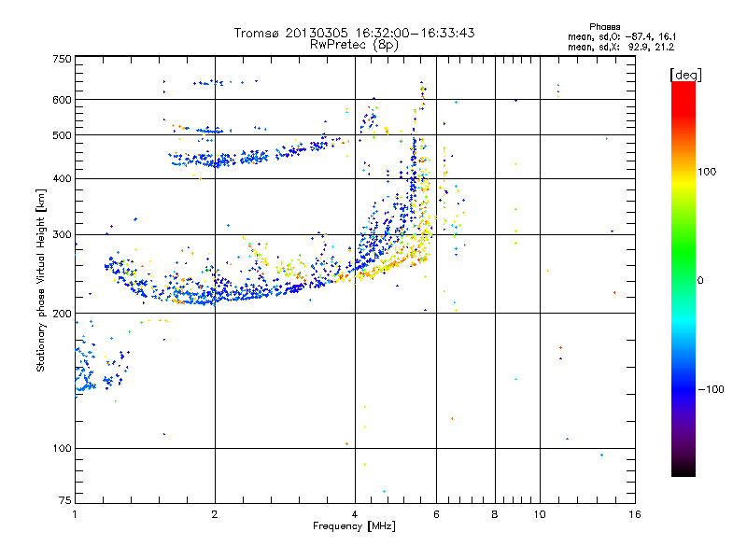Screen dimensions: 747x560
Task: Click the x-axis tick label '4'
Action: click(x=355, y=514)
